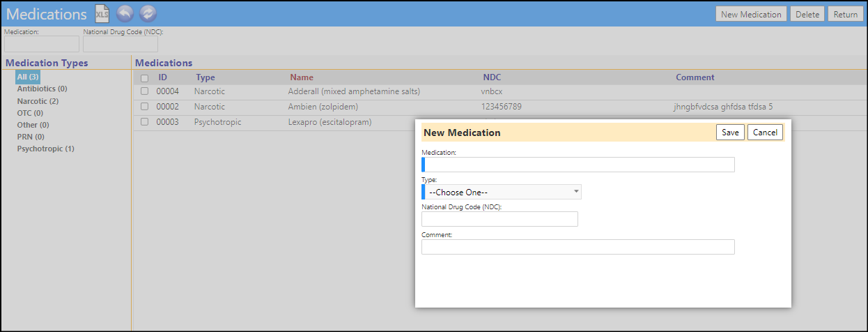The width and height of the screenshot is (868, 332).
Task: Select Ambien (zolpidem)
Action: click(325, 107)
